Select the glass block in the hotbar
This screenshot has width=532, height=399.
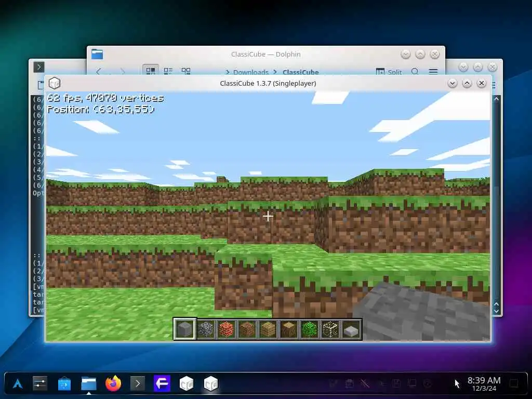pos(330,329)
